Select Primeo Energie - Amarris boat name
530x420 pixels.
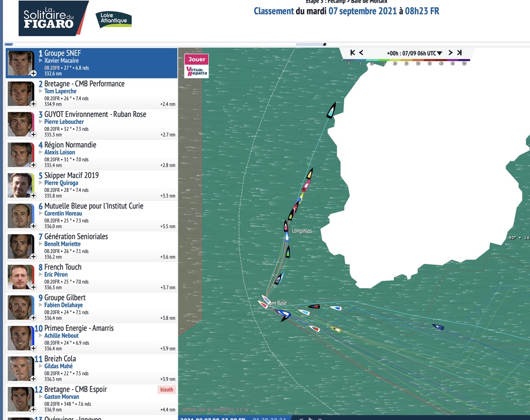pyautogui.click(x=79, y=328)
